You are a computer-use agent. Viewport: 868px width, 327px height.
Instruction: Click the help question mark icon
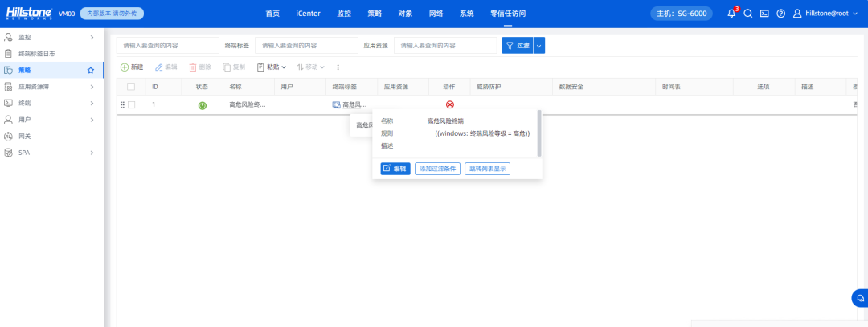[780, 14]
